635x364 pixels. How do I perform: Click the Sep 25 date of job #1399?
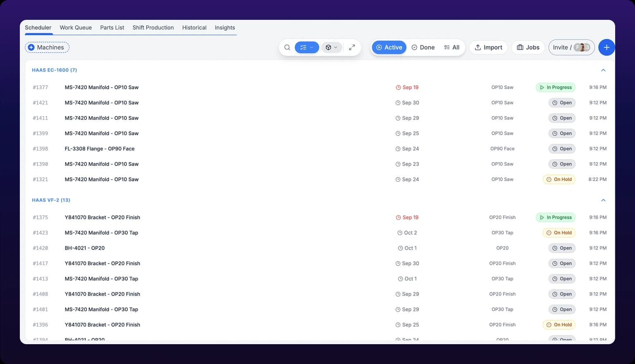pyautogui.click(x=407, y=133)
